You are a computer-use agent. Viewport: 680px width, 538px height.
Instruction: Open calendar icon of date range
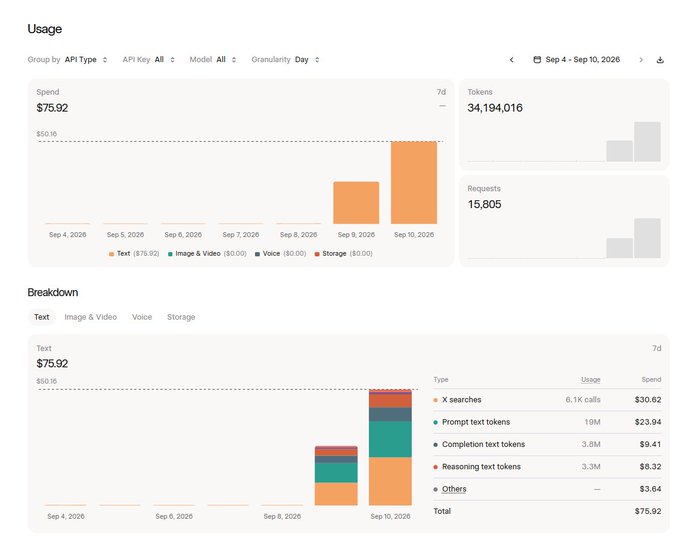[537, 60]
